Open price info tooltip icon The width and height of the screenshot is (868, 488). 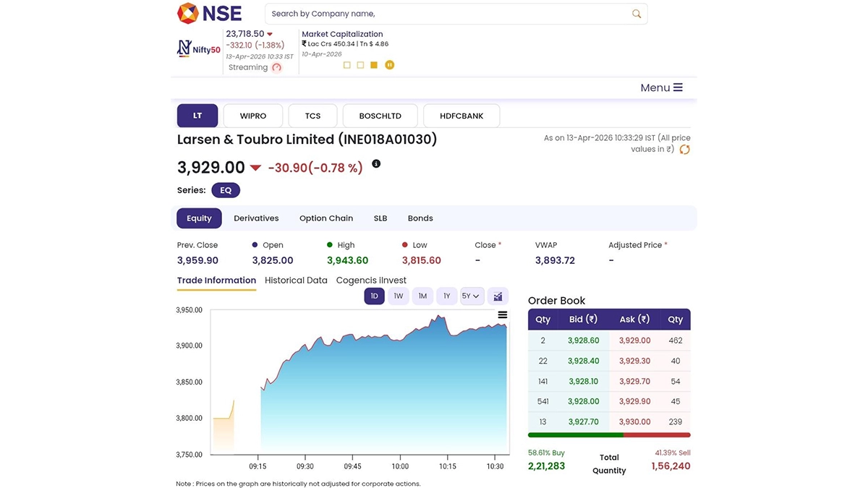coord(376,164)
